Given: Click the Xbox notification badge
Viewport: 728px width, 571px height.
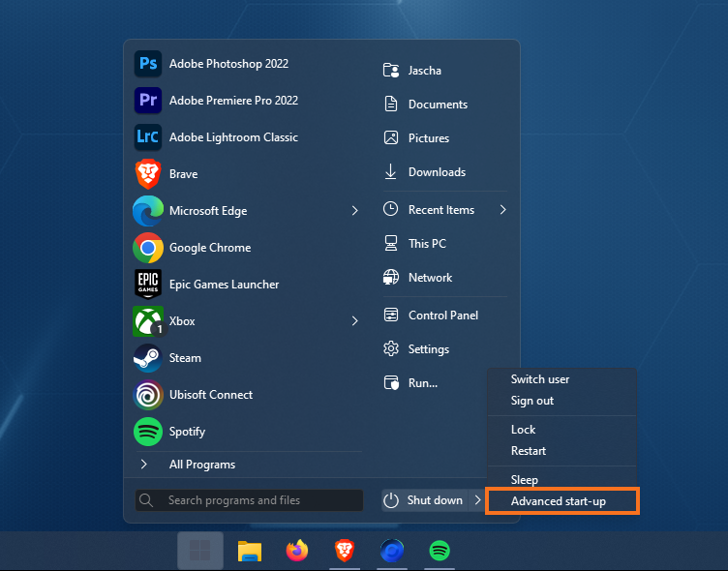Looking at the screenshot, I should [159, 329].
